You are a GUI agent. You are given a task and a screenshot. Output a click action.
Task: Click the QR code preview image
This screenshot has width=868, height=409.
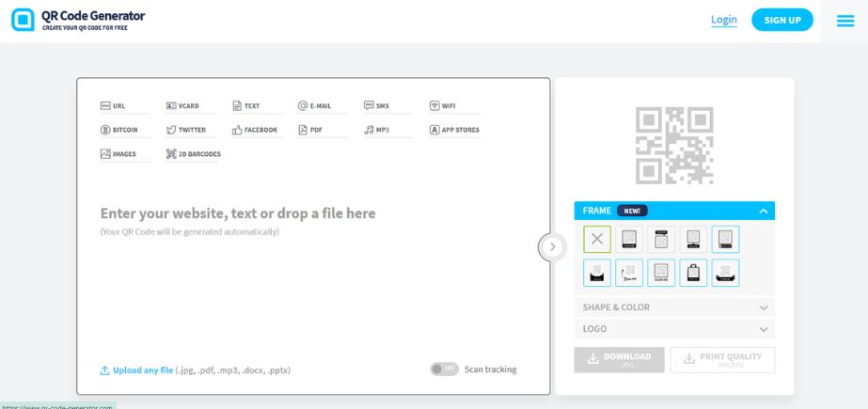(674, 146)
